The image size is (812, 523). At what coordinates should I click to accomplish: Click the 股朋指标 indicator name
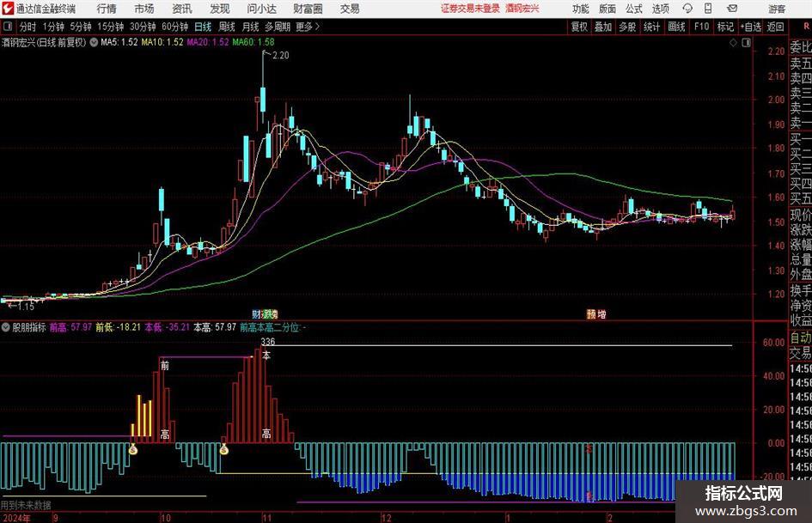tap(29, 327)
